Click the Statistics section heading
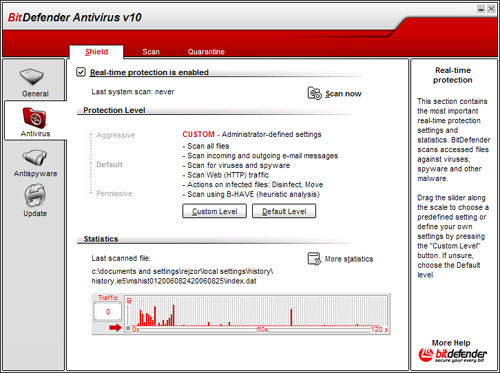Image resolution: width=500 pixels, height=373 pixels. (101, 239)
